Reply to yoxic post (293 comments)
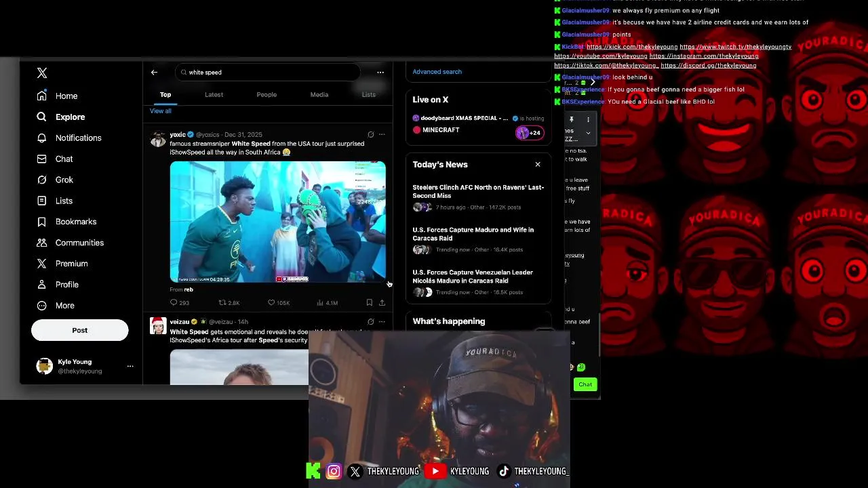This screenshot has width=868, height=488. pos(180,303)
